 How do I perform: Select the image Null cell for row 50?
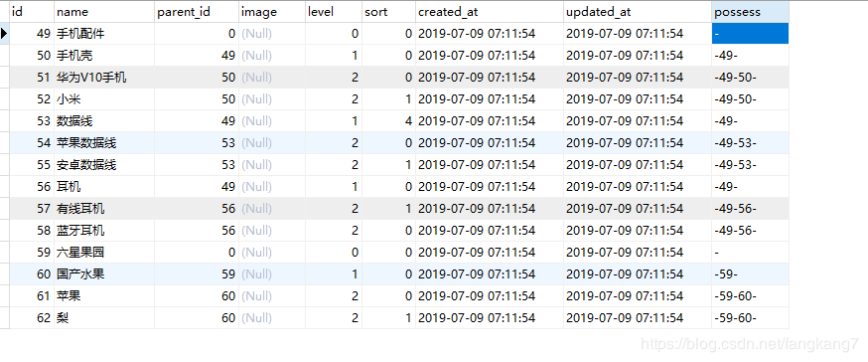coord(272,56)
